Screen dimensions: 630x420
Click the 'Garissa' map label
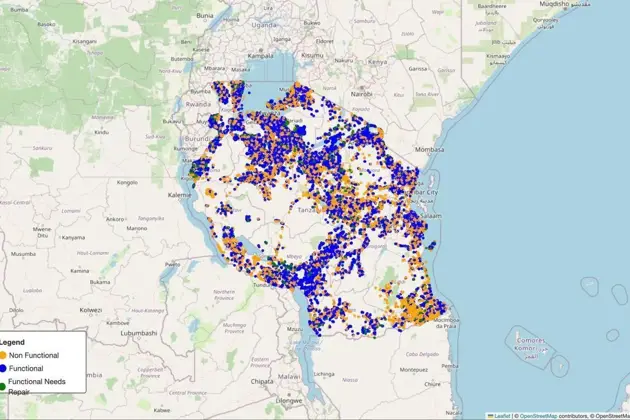tap(418, 69)
